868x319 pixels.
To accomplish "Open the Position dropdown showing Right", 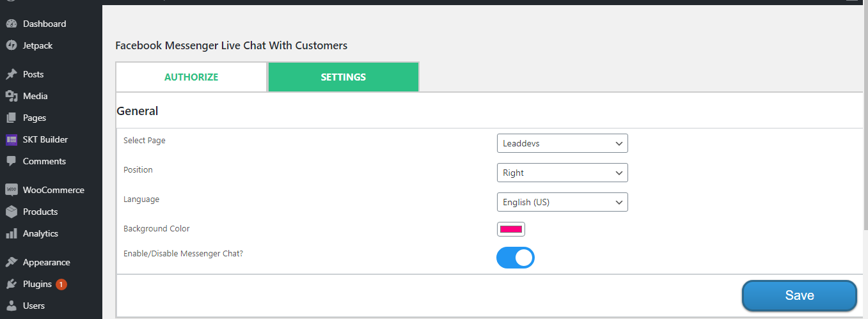I will click(562, 173).
